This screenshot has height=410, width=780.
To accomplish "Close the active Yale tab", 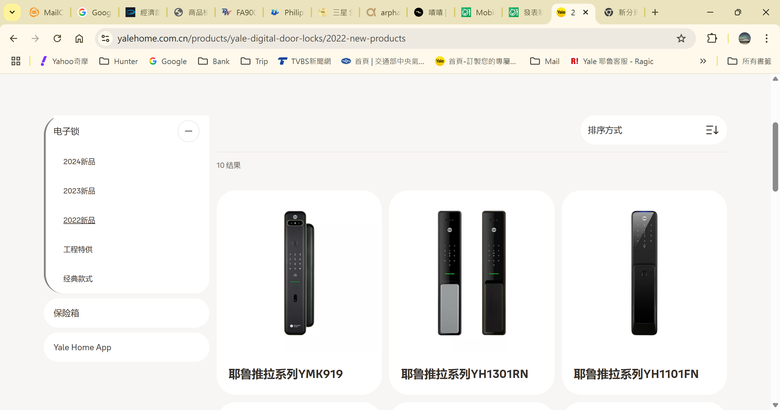I will pos(585,12).
